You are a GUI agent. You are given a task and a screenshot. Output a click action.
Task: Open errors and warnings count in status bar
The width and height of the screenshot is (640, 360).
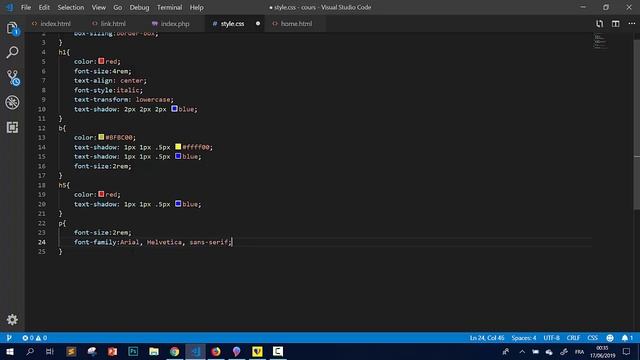[35, 338]
